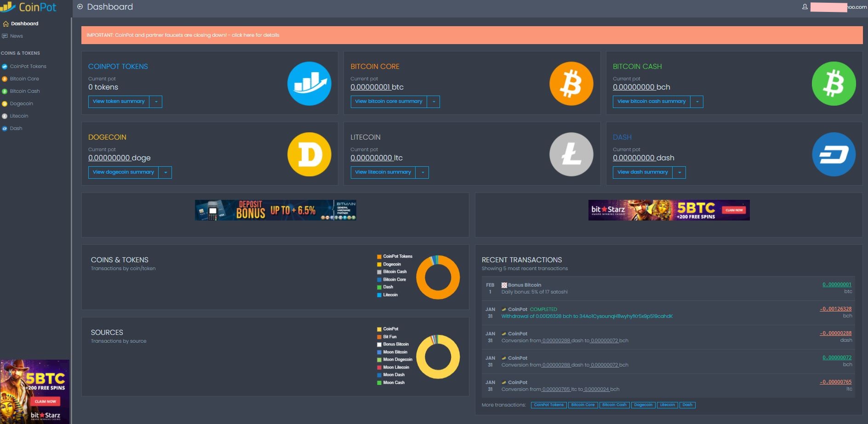Select CoinPot Tokens in the sidebar
Image resolution: width=868 pixels, height=424 pixels.
coord(28,67)
